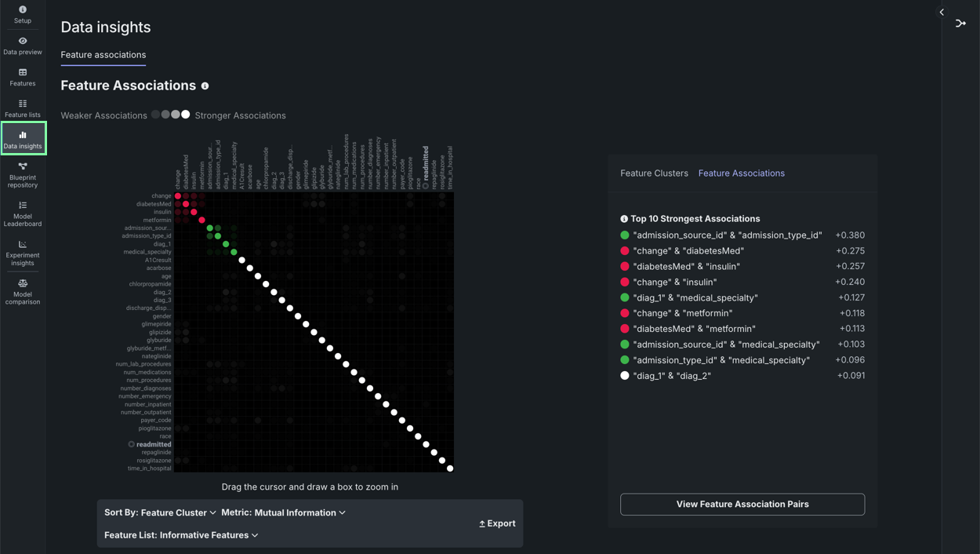980x554 pixels.
Task: Click info icon beside Feature Associations heading
Action: pyautogui.click(x=205, y=86)
